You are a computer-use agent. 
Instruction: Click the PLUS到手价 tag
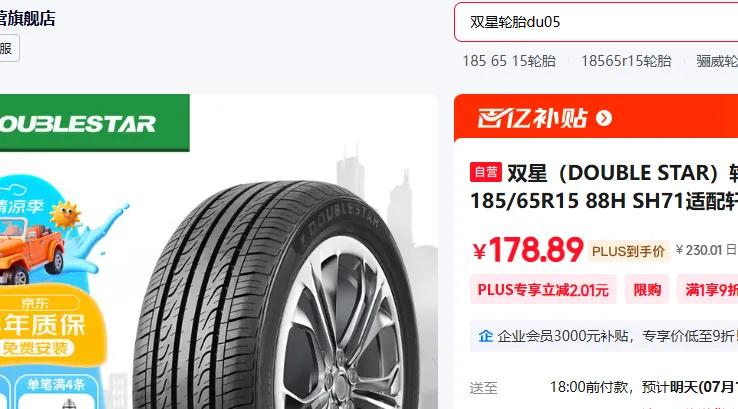click(628, 251)
